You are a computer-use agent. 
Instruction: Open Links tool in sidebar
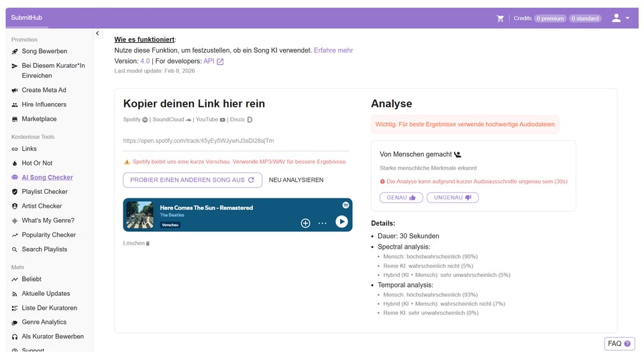pos(29,149)
